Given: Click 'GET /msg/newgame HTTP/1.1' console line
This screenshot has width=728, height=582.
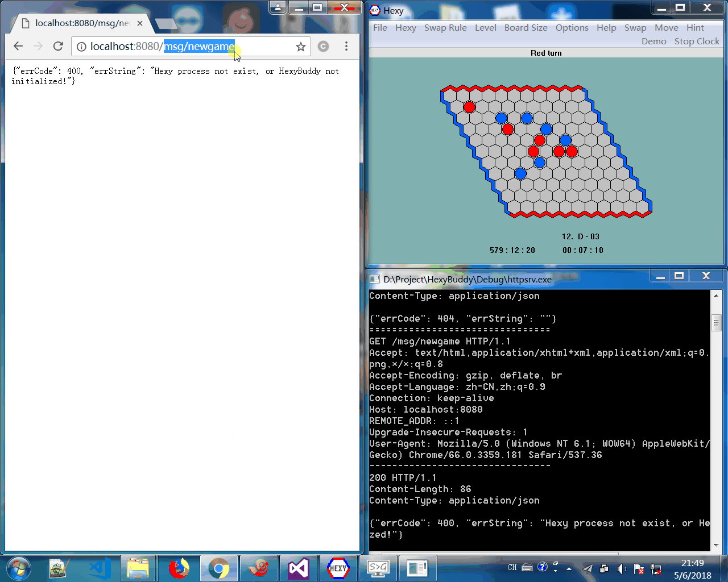Looking at the screenshot, I should tap(440, 341).
